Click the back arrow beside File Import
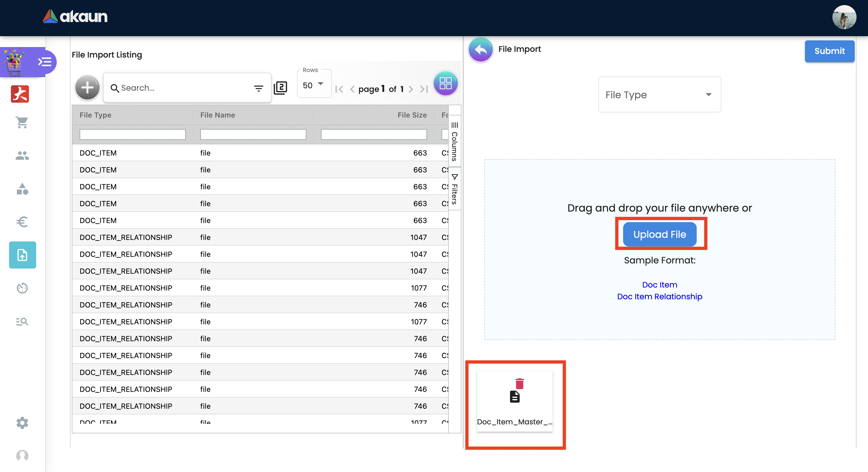This screenshot has height=472, width=868. [480, 50]
